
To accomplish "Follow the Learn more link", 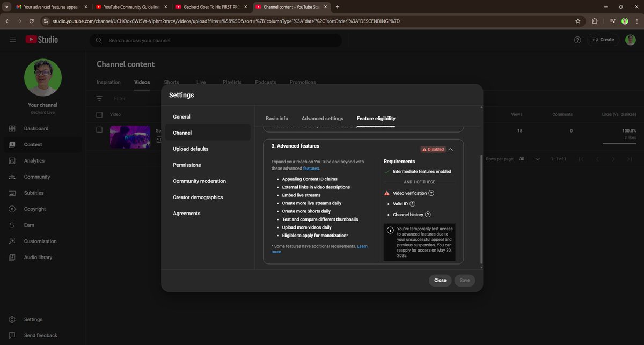I will [319, 249].
